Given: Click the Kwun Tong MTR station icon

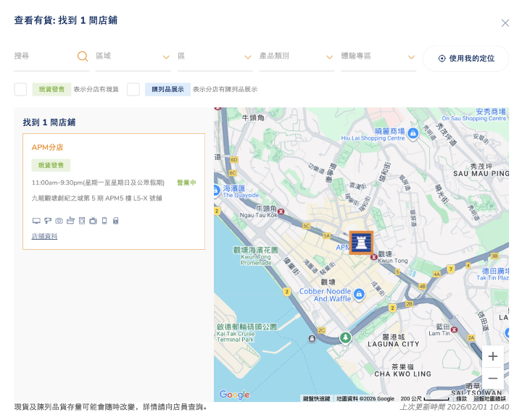Looking at the screenshot, I should point(374,257).
